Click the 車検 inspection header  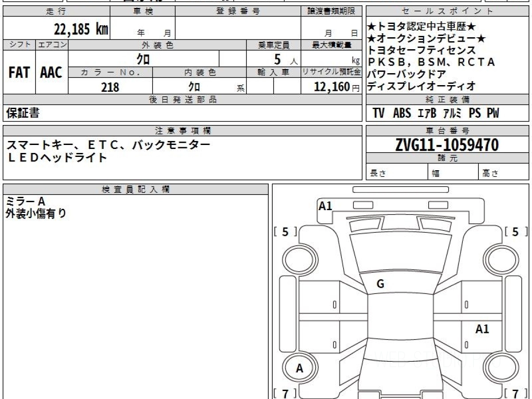coord(143,12)
